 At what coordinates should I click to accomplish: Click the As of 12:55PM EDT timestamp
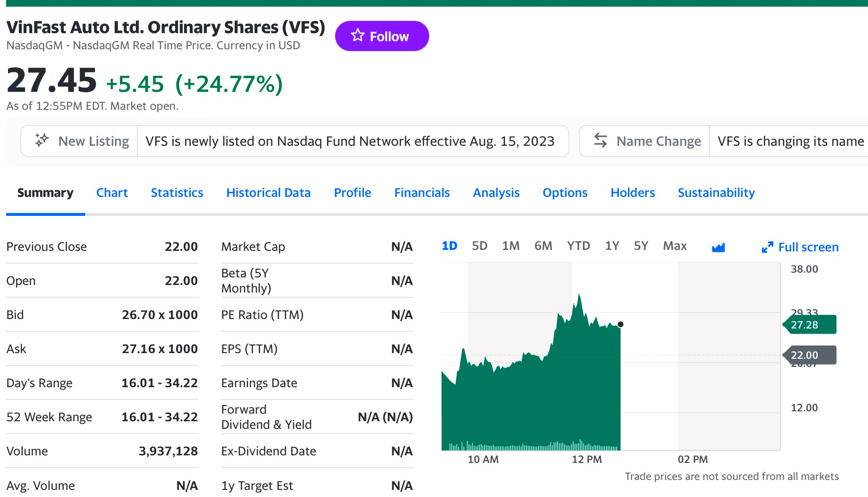[92, 106]
